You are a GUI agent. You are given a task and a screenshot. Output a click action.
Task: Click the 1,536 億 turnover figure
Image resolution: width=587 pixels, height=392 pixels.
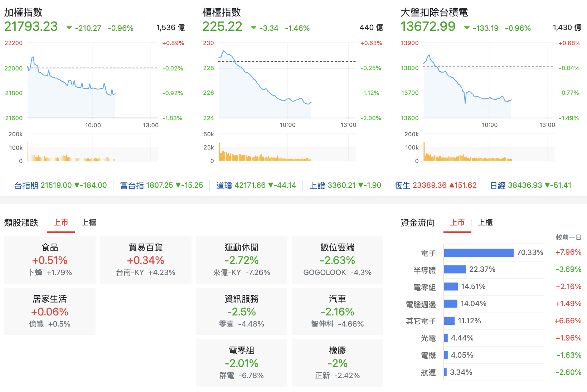pyautogui.click(x=171, y=28)
